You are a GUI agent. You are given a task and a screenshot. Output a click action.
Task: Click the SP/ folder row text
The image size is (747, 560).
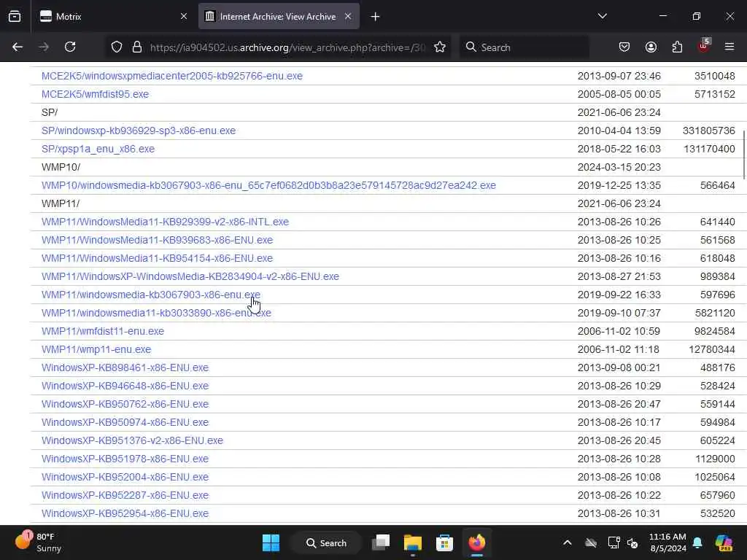(50, 112)
